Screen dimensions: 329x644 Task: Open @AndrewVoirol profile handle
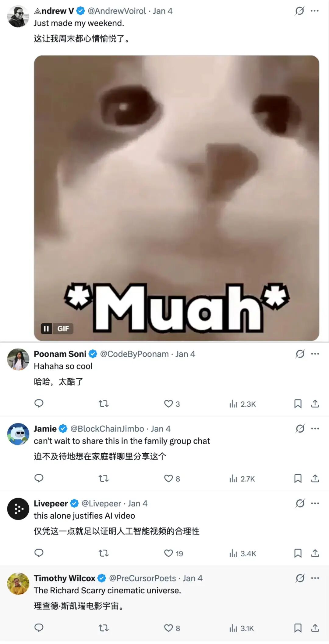tap(117, 11)
